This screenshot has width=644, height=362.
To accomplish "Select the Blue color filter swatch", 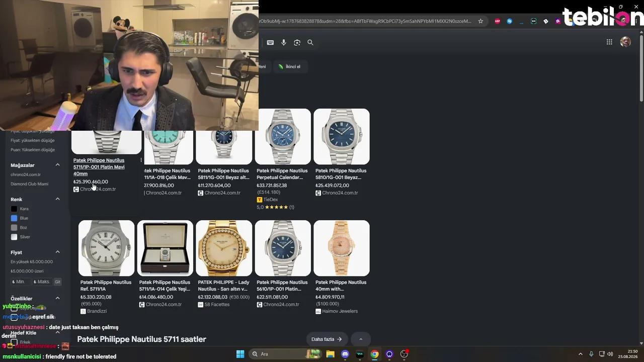I will [14, 218].
